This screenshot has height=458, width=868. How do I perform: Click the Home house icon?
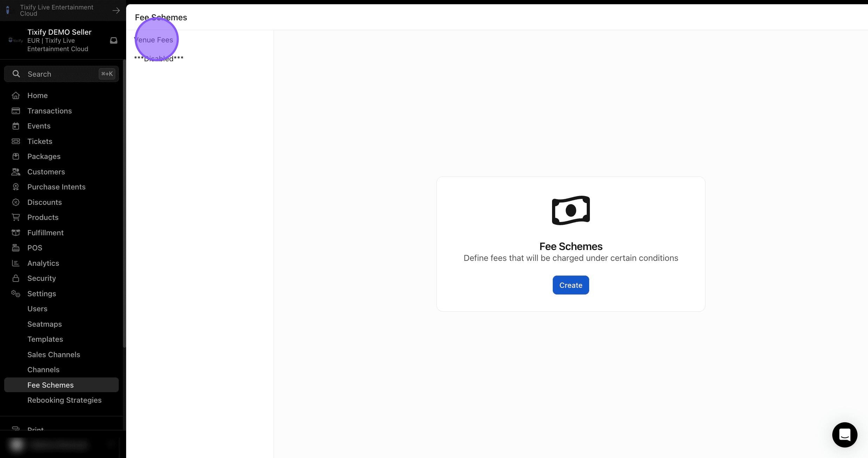(x=15, y=96)
